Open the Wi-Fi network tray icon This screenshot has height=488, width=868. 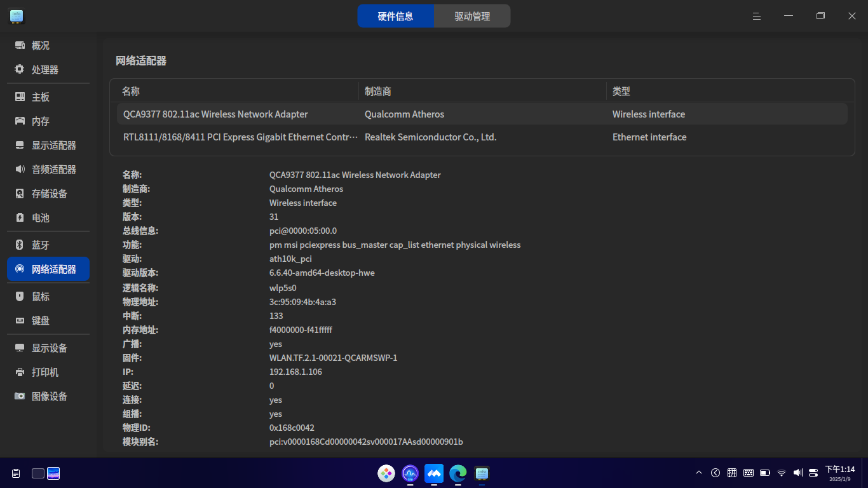pos(782,473)
